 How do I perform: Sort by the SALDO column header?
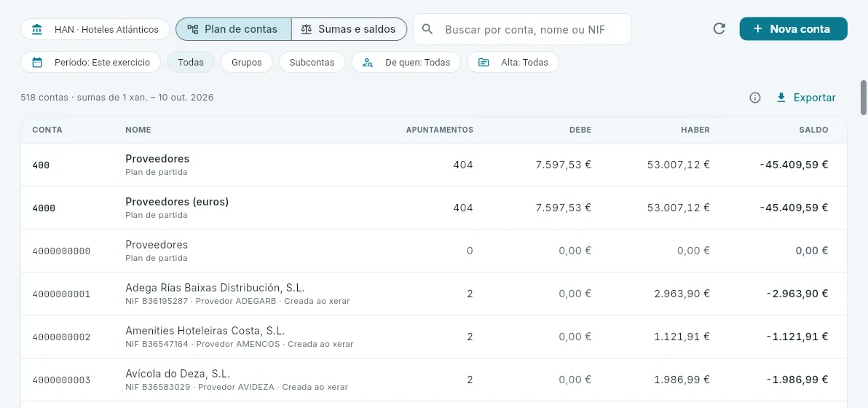point(813,130)
